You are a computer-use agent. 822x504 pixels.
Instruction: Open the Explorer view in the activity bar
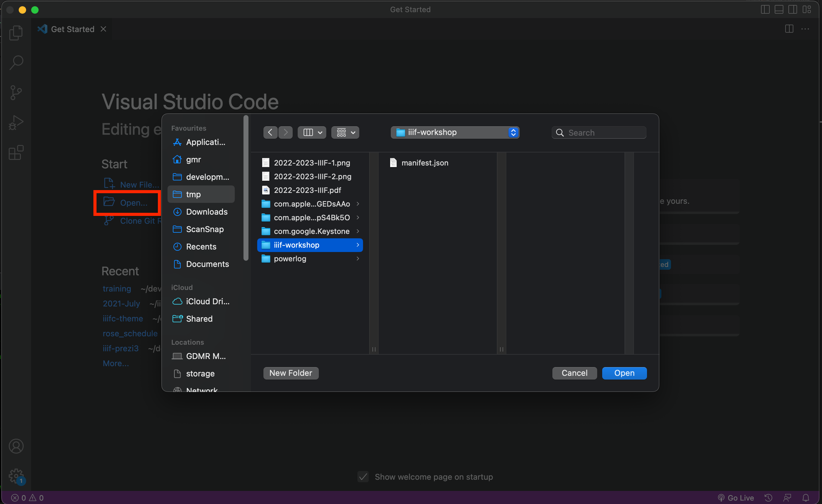16,32
